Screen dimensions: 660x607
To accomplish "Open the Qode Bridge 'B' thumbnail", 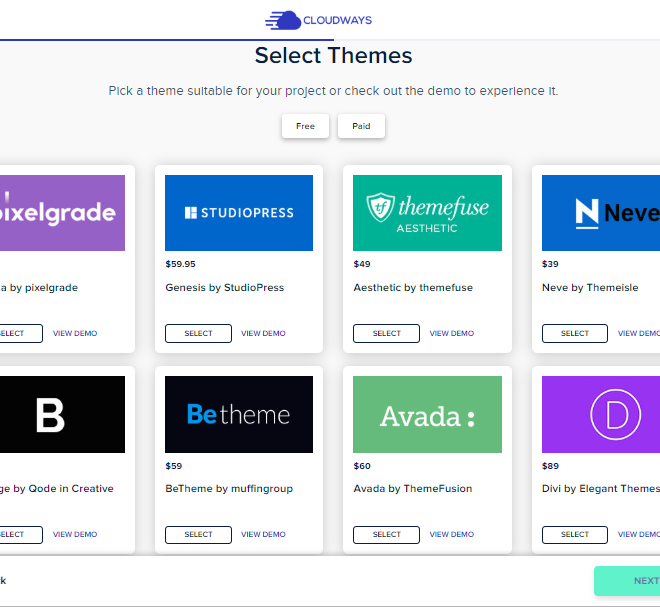I will tap(62, 415).
